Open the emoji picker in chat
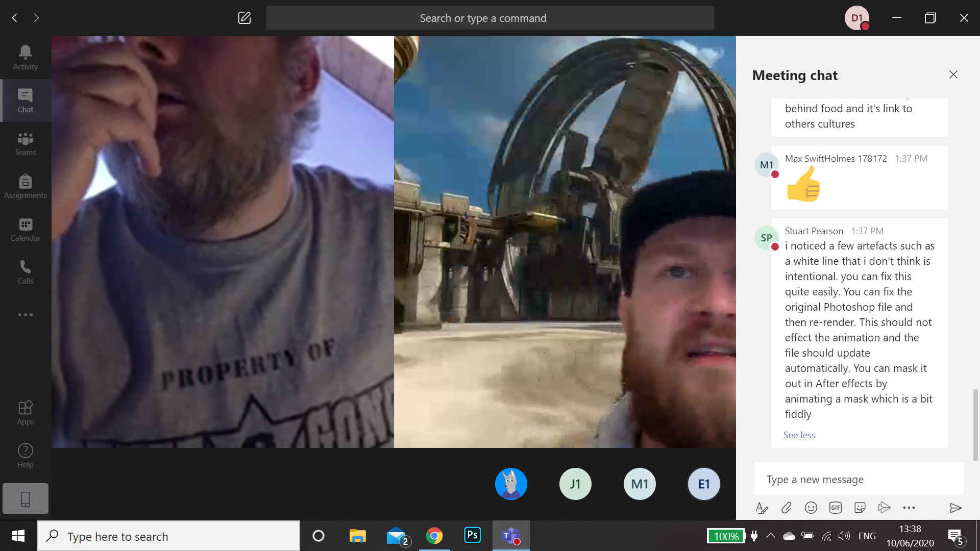The width and height of the screenshot is (980, 551). (811, 507)
